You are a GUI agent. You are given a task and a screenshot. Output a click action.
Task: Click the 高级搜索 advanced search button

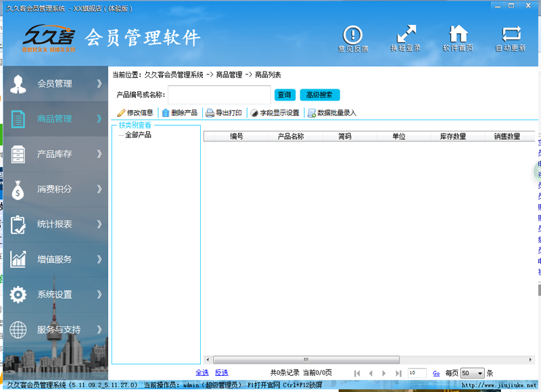[x=319, y=95]
